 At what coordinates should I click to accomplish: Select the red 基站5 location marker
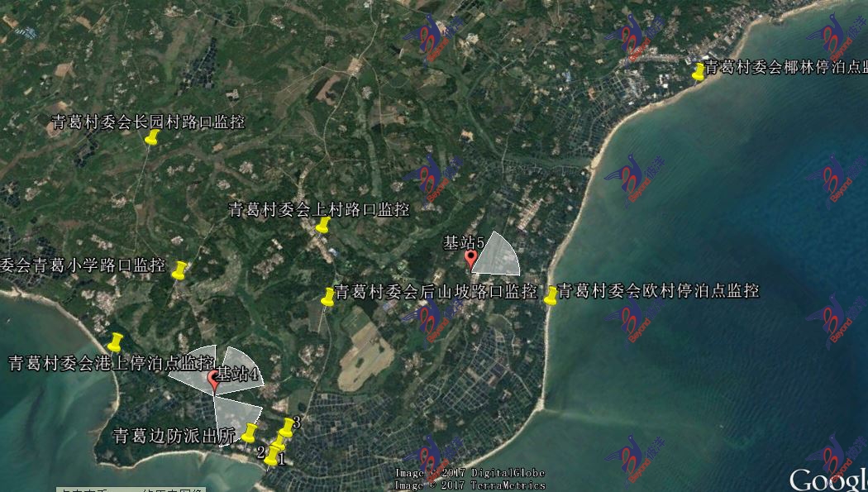coord(471,260)
